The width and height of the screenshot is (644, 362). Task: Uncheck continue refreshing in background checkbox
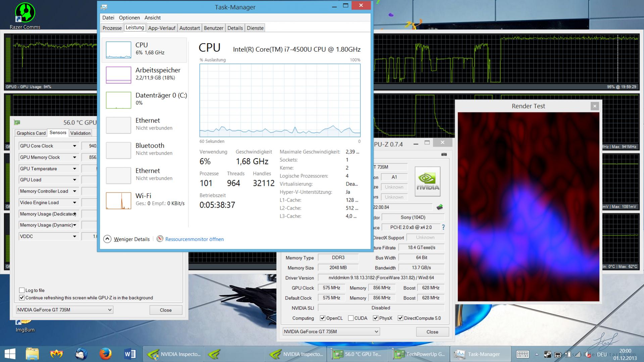click(x=22, y=298)
